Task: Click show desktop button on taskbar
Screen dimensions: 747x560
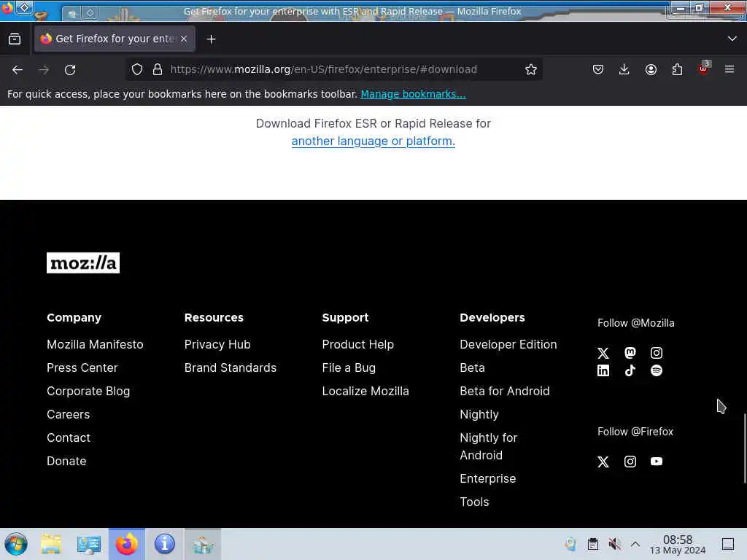Action: pos(728,544)
